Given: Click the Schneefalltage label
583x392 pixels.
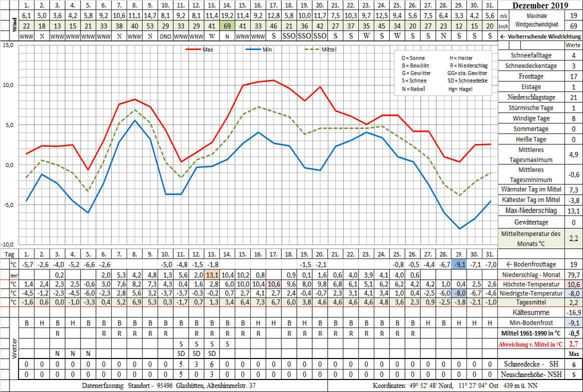Looking at the screenshot, I should point(531,55).
